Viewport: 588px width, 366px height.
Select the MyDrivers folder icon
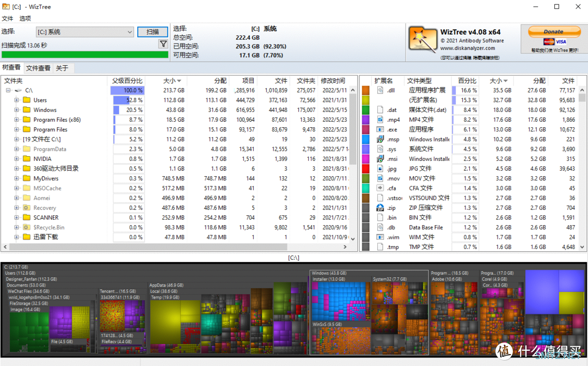[26, 178]
